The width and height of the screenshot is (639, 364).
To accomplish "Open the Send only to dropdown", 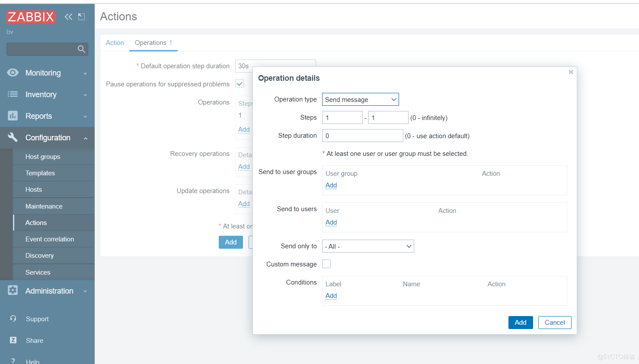I will (368, 246).
